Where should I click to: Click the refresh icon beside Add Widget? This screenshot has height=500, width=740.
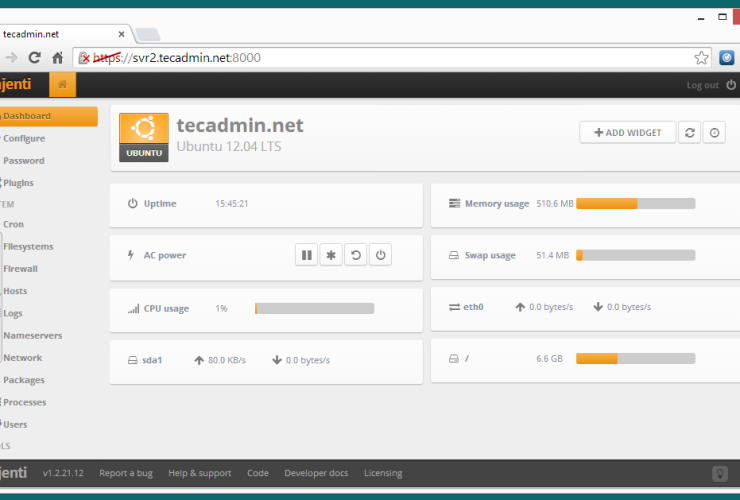689,132
